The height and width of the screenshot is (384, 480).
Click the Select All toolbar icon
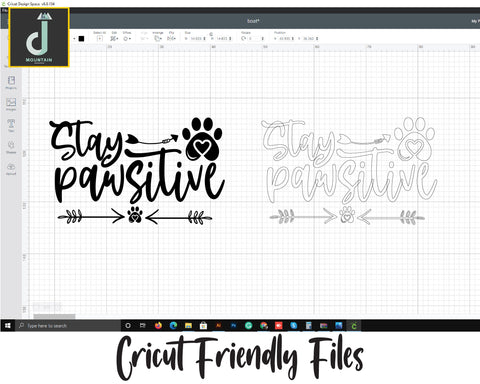[99, 38]
